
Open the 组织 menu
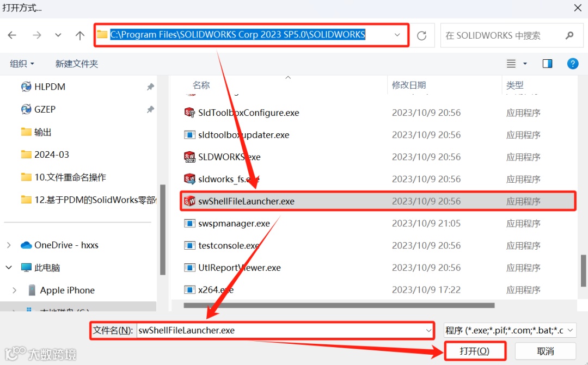[x=22, y=64]
